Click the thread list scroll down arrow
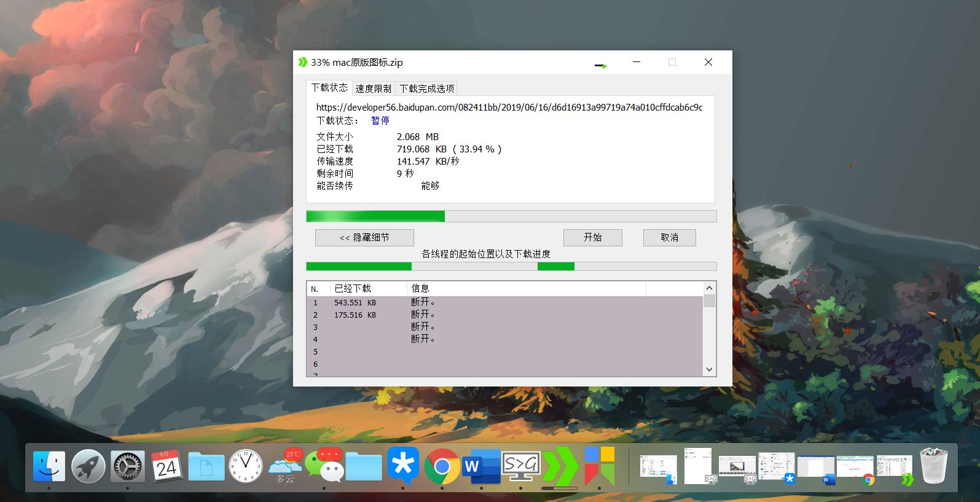 [709, 369]
